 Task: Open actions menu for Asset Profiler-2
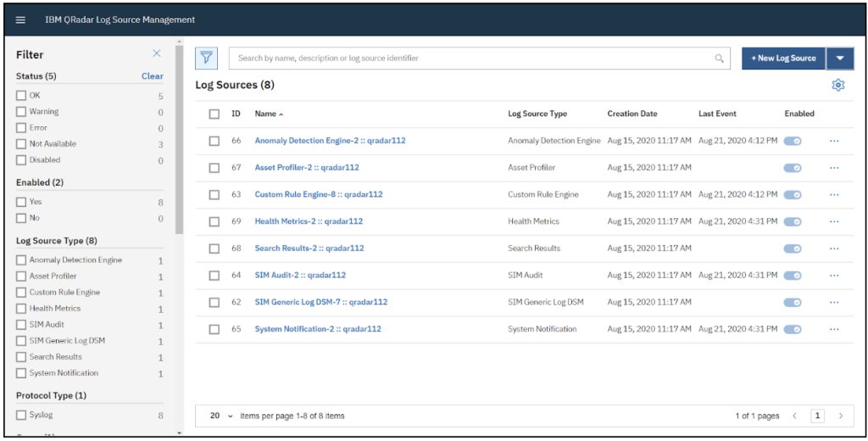834,167
